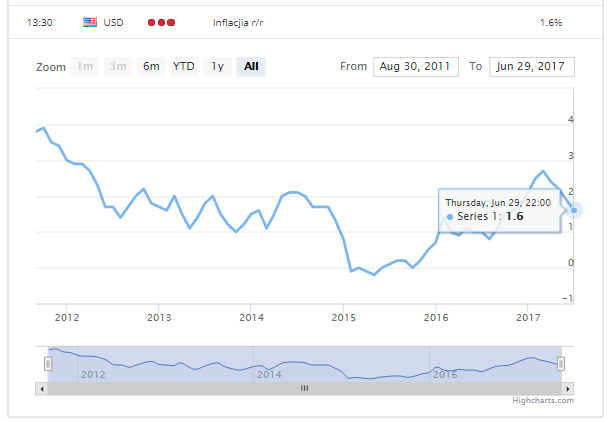Select the 1m zoom range
The height and width of the screenshot is (422, 612).
coord(85,66)
